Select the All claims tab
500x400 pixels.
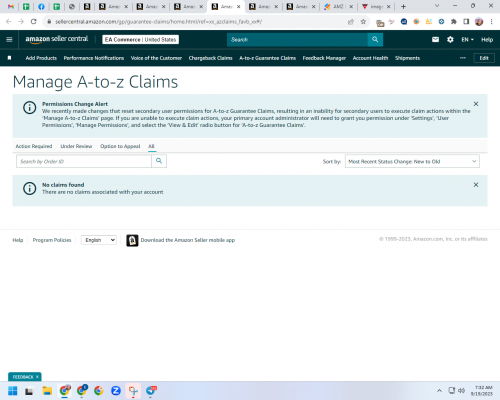click(151, 146)
